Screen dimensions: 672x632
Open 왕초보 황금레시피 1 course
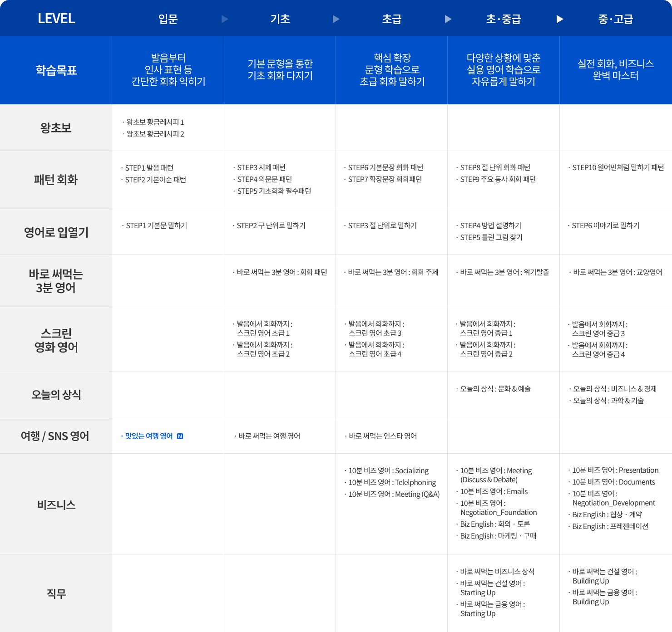(x=155, y=122)
